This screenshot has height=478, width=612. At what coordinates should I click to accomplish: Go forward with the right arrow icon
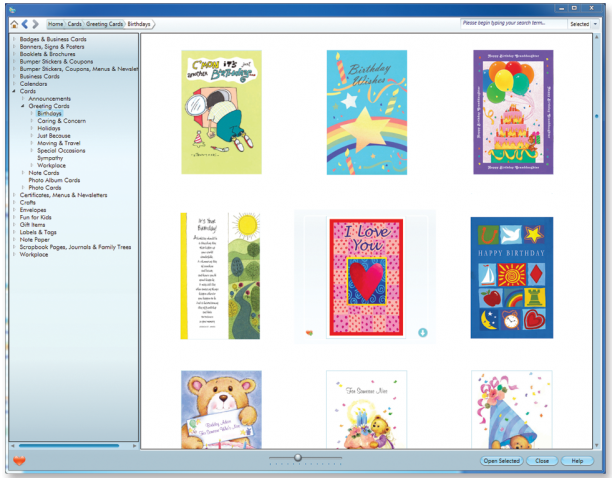(x=36, y=24)
